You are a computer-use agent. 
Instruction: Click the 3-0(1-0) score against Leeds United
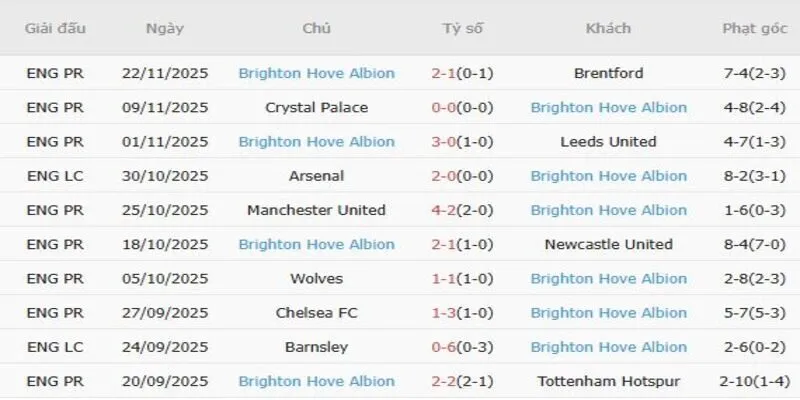[x=462, y=142]
